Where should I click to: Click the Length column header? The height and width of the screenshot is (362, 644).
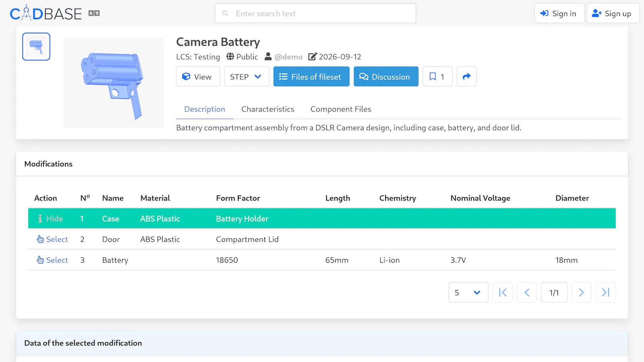coord(338,198)
